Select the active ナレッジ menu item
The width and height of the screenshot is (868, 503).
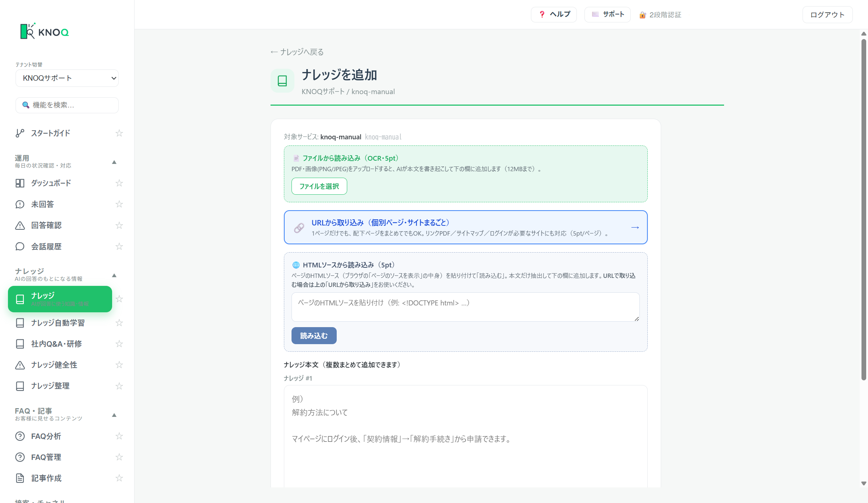pos(60,299)
